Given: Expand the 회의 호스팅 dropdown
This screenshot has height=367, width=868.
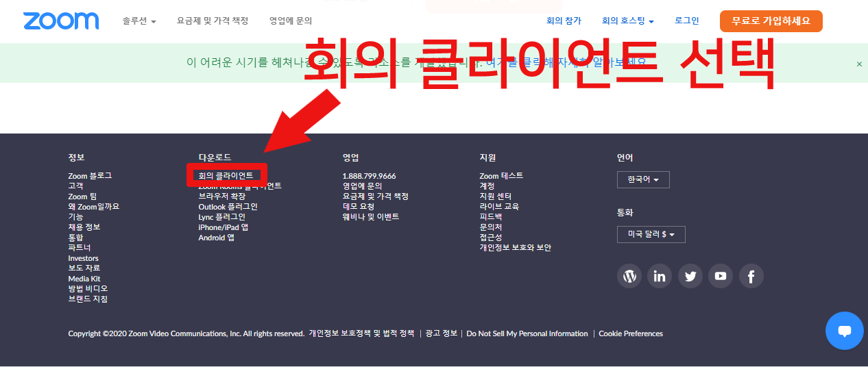Looking at the screenshot, I should [627, 21].
